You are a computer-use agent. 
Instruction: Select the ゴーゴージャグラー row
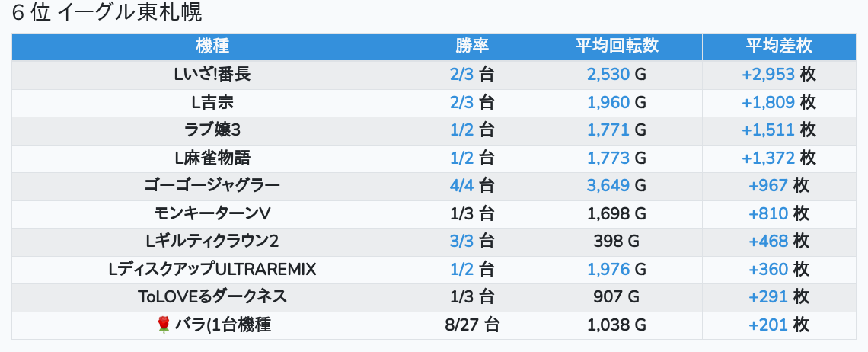tap(434, 186)
